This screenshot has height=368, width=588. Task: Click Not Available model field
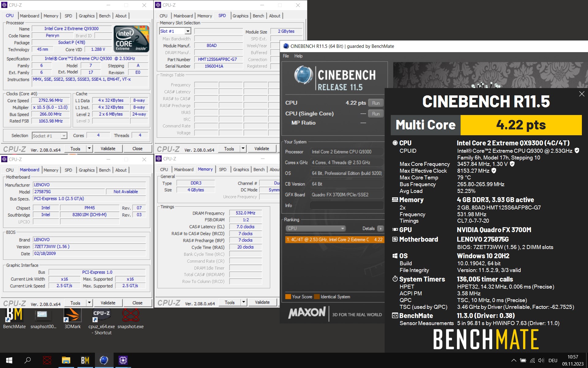tap(126, 191)
